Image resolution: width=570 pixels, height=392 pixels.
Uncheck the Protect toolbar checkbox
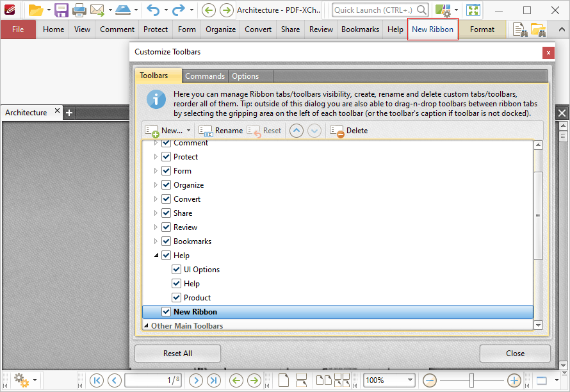166,157
